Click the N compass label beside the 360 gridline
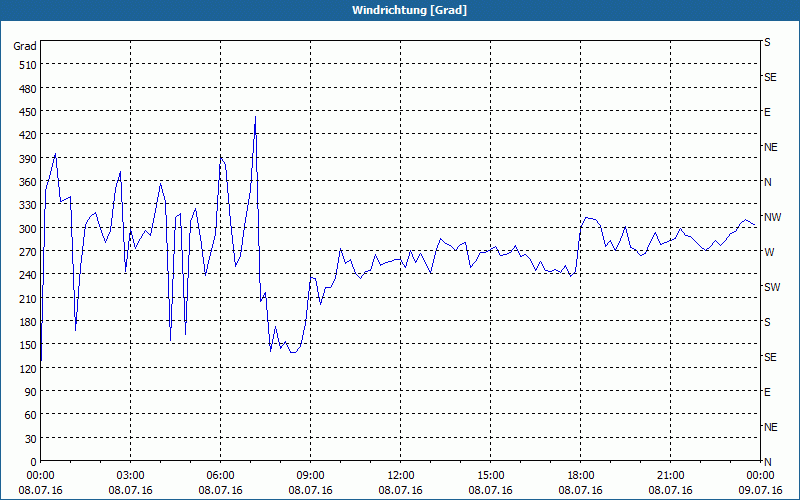The width and height of the screenshot is (800, 500). coord(768,182)
